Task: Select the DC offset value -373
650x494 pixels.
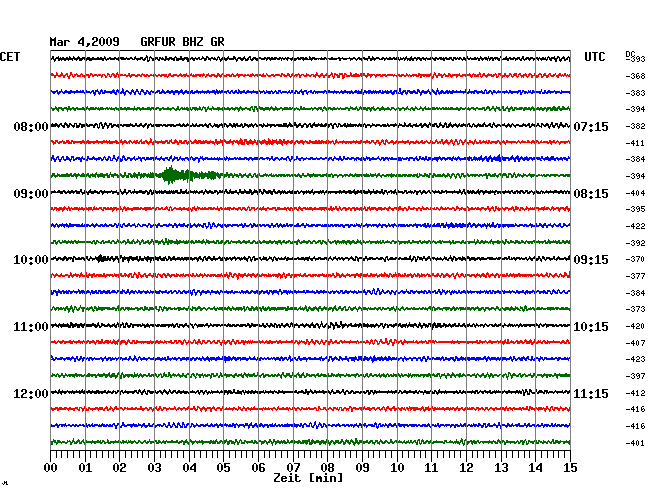Action: pyautogui.click(x=635, y=309)
